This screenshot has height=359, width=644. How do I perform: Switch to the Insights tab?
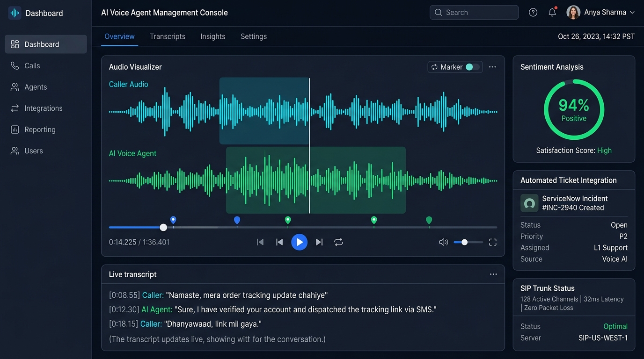(213, 36)
